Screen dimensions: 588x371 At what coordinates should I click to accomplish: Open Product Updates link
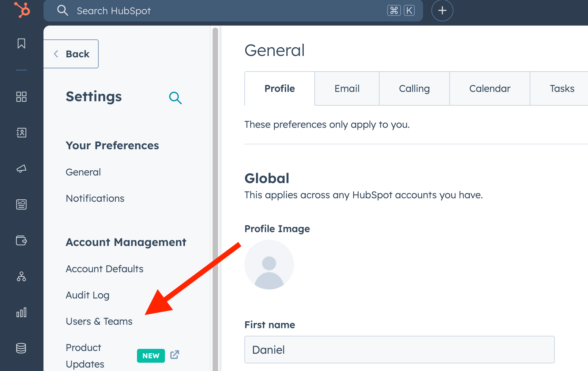[x=85, y=356]
